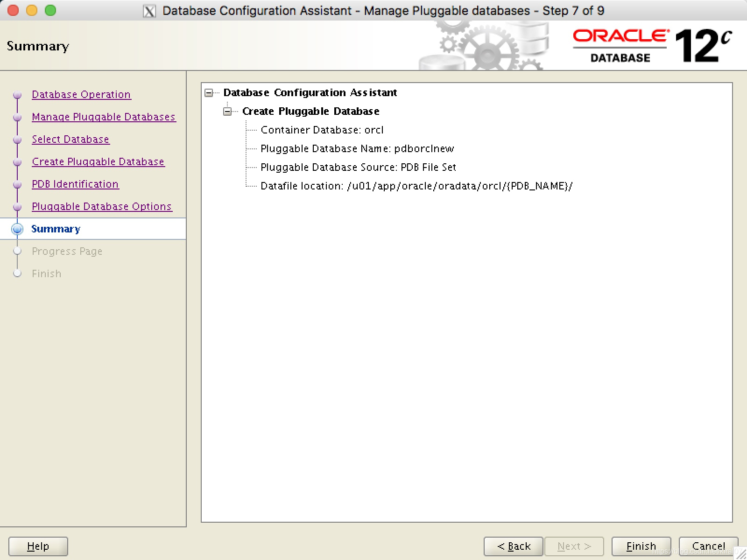Click the Select Database step bullet
The width and height of the screenshot is (747, 560).
tap(17, 140)
